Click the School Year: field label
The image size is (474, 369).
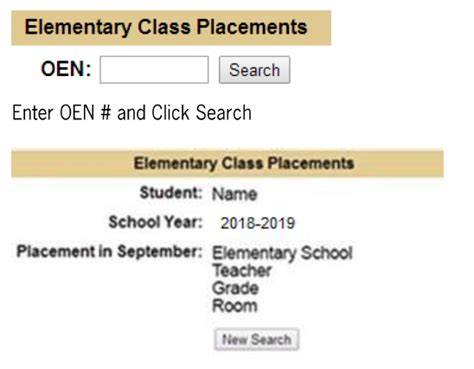click(x=156, y=222)
